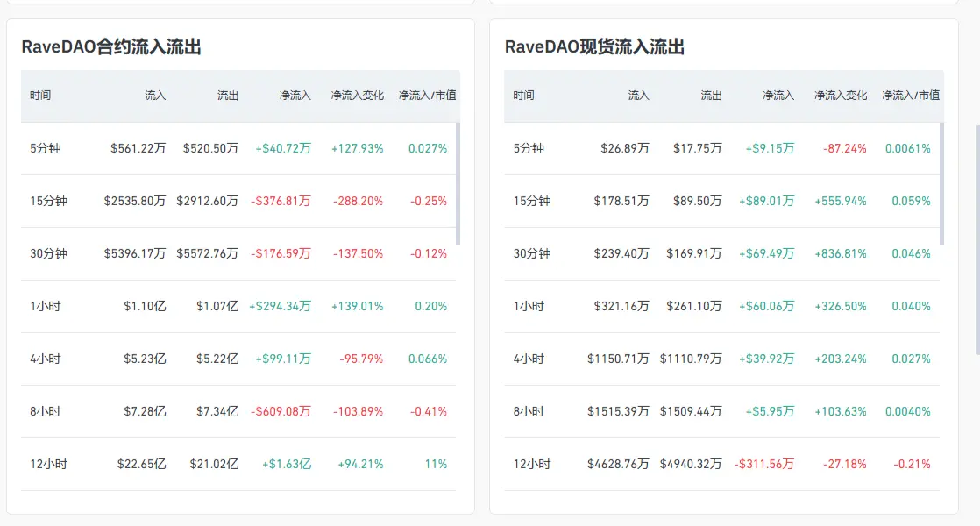The width and height of the screenshot is (980, 526).
Task: Select 8小时 row in 现货 table
Action: point(722,411)
